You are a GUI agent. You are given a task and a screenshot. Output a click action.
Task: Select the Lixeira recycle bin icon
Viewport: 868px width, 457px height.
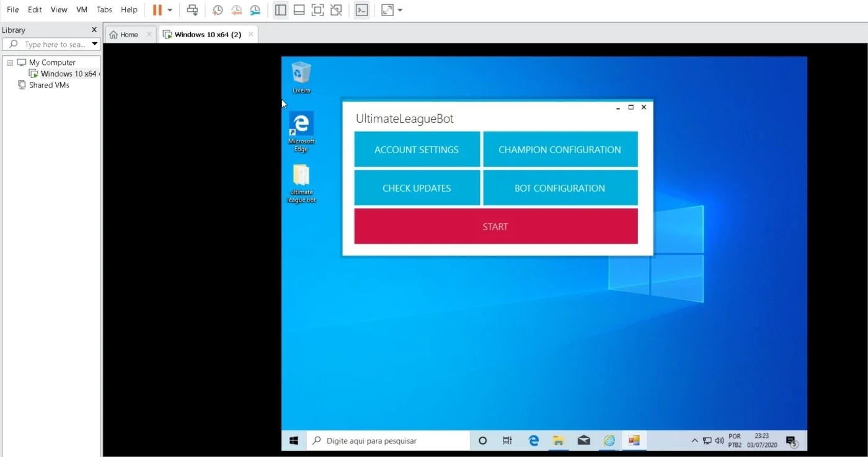(301, 78)
